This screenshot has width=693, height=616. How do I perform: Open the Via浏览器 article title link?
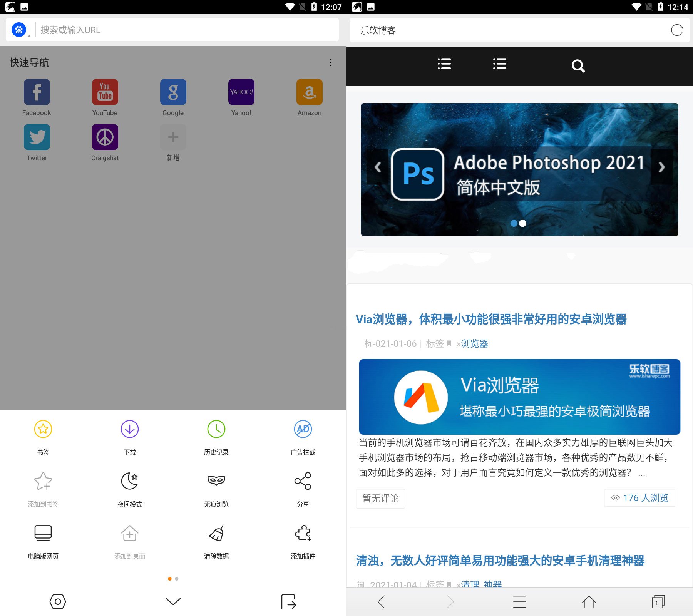pos(491,319)
